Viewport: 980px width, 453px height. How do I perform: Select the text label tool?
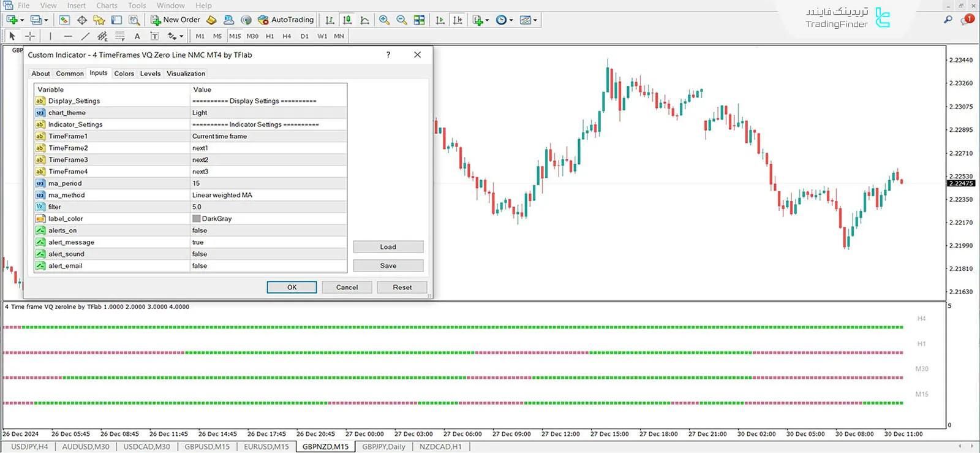pos(154,36)
